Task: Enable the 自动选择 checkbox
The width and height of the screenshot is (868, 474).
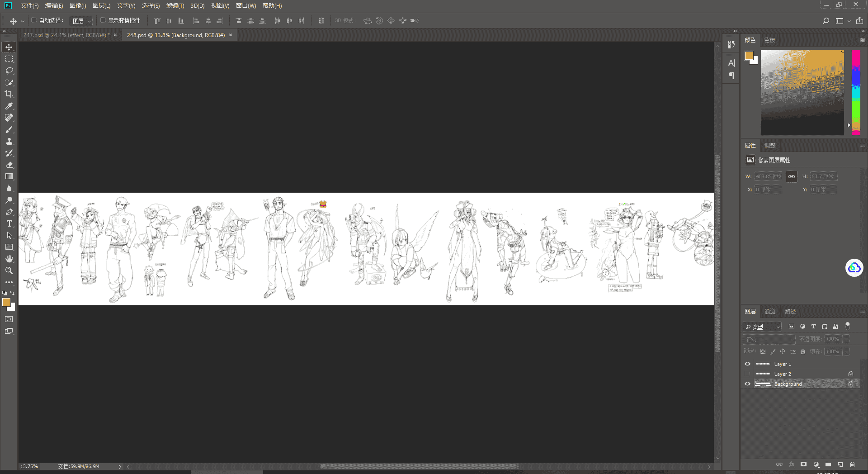Action: [x=33, y=20]
